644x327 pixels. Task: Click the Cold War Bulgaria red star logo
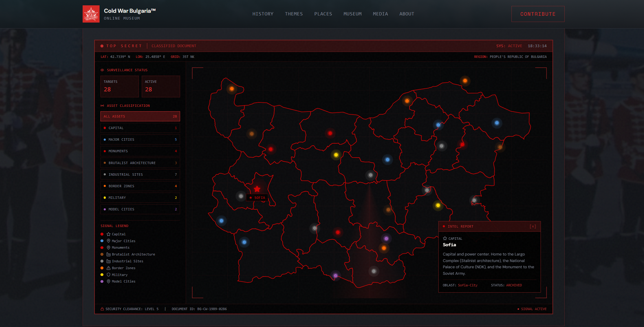coord(91,14)
